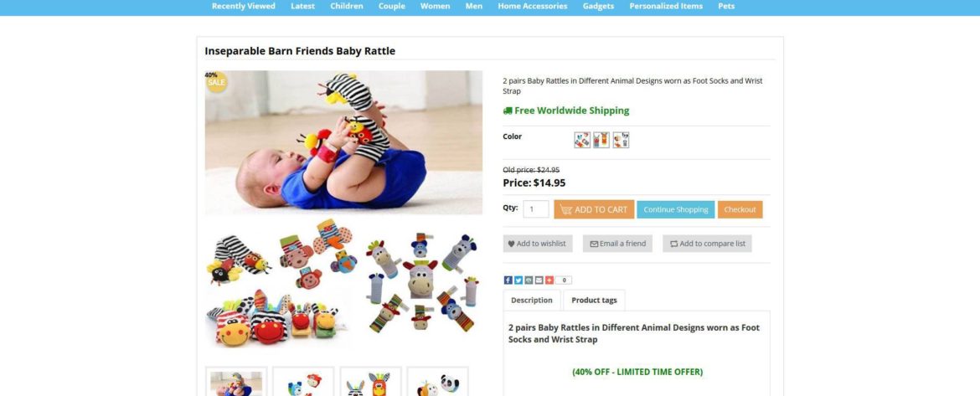Open the Children menu category
The width and height of the screenshot is (980, 396).
346,6
